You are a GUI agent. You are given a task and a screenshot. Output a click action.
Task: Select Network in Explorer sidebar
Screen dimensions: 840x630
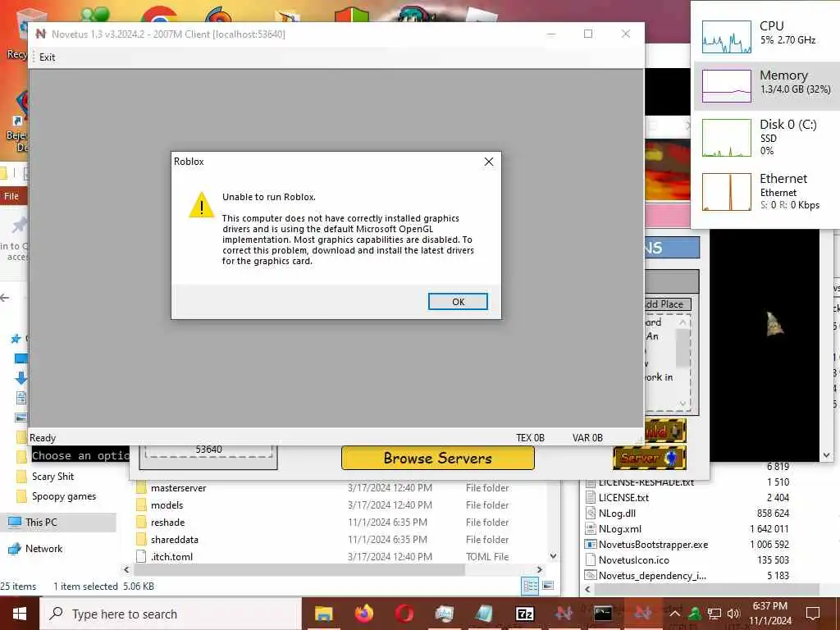click(x=43, y=549)
